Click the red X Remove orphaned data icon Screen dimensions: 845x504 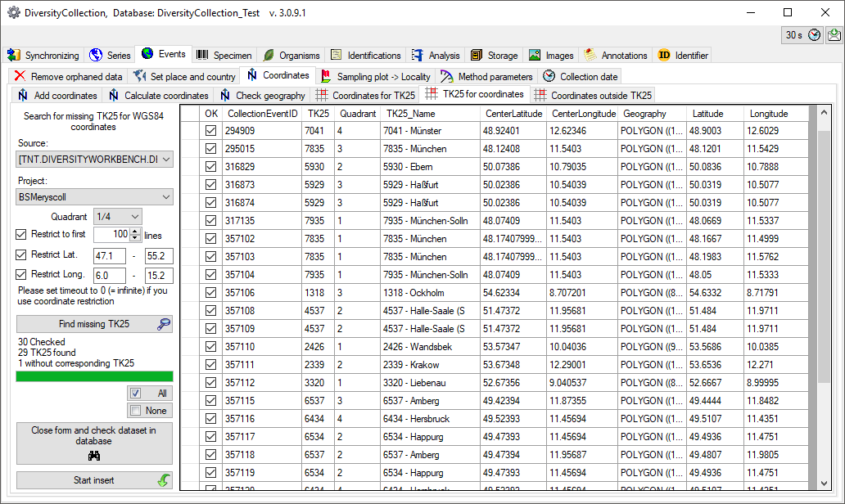pos(20,76)
